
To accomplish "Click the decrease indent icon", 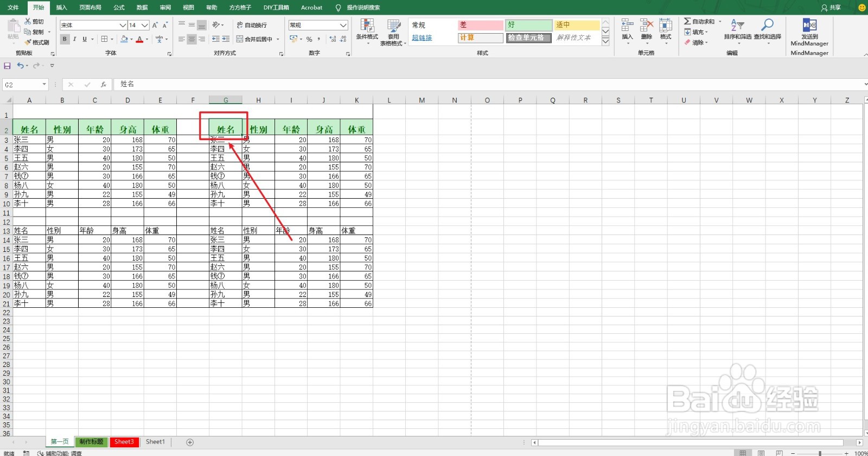I will pyautogui.click(x=216, y=39).
